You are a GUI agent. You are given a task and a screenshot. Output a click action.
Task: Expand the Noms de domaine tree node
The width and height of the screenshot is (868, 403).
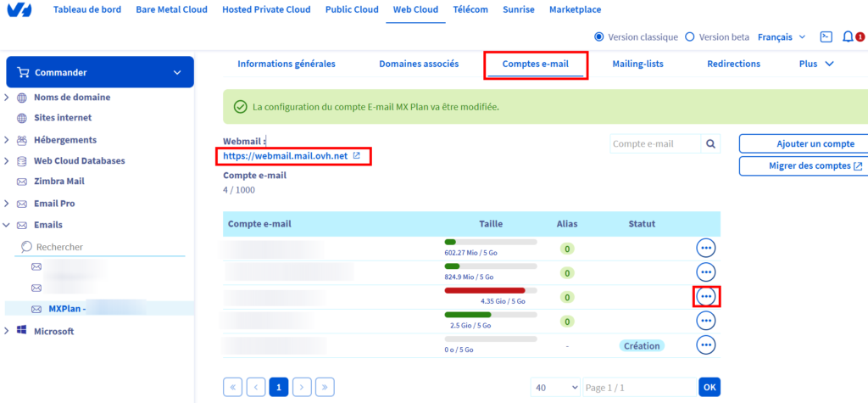(7, 98)
